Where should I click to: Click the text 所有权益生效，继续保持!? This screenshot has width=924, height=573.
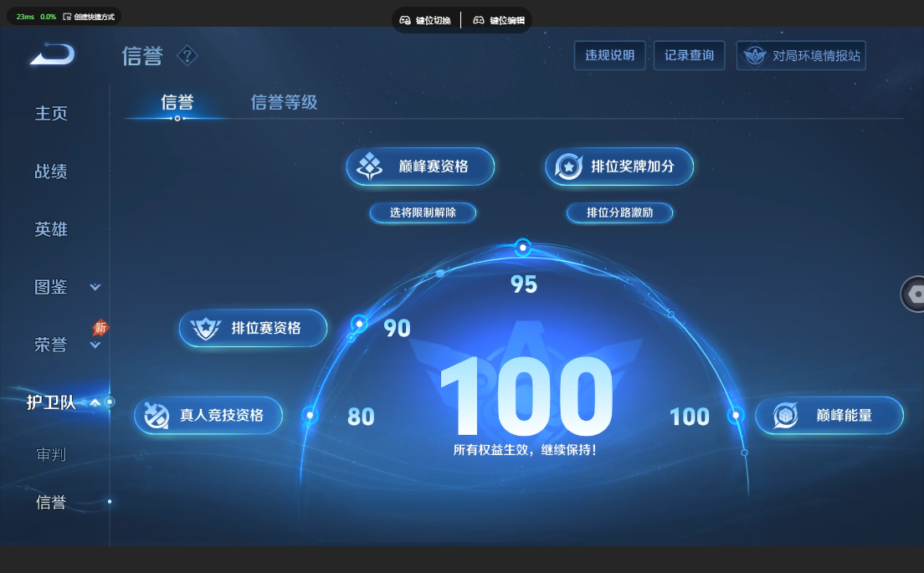(525, 451)
